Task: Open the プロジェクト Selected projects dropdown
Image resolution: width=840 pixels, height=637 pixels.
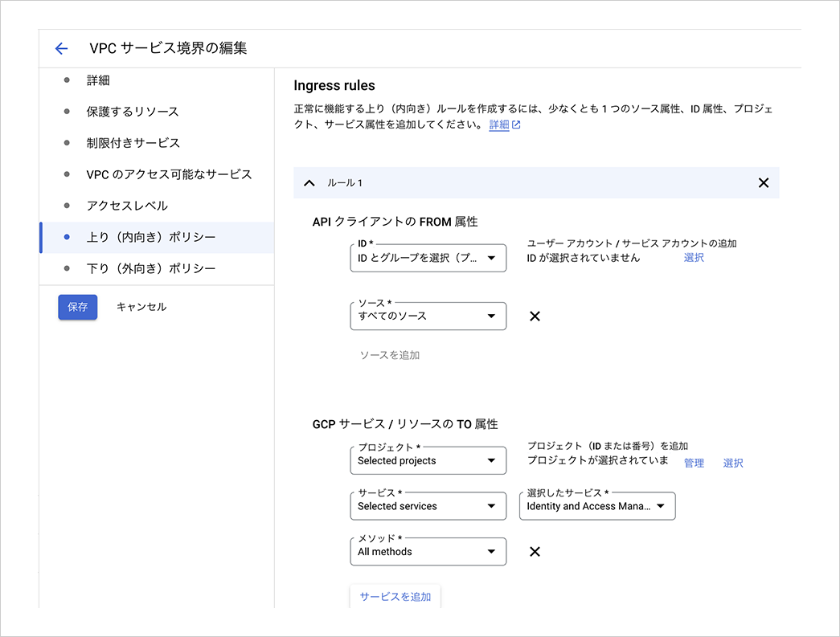Action: tap(428, 460)
